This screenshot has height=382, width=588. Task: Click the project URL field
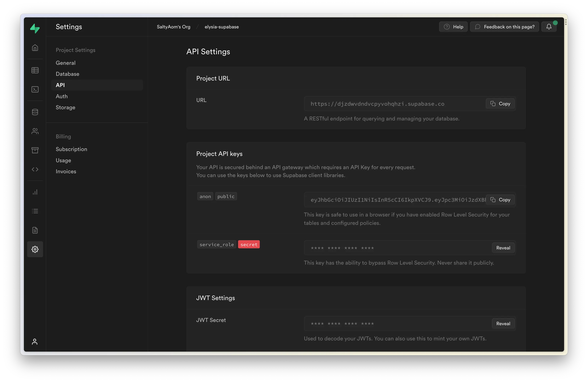tap(410, 104)
